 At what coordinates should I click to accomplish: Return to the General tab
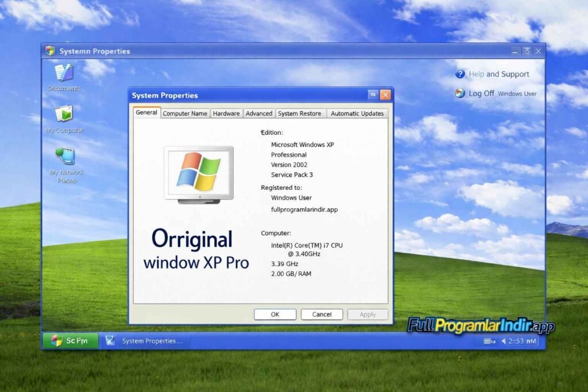[x=146, y=112]
